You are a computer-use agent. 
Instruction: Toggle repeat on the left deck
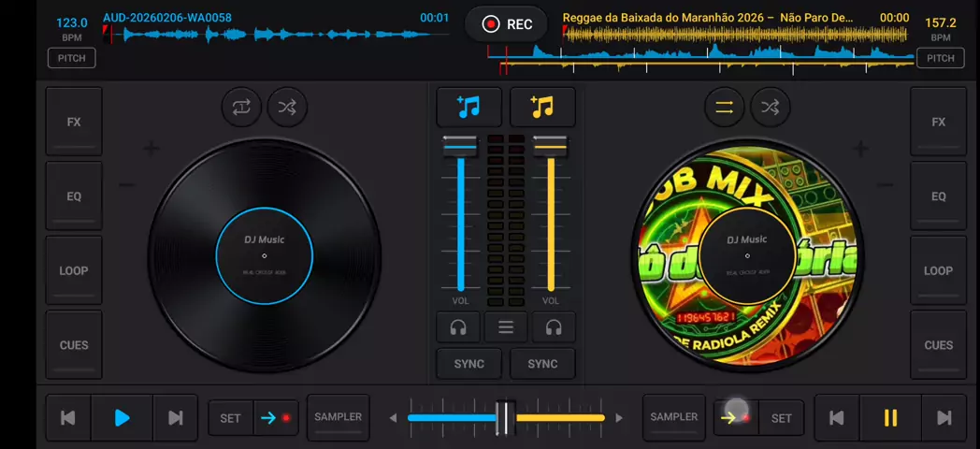point(241,108)
